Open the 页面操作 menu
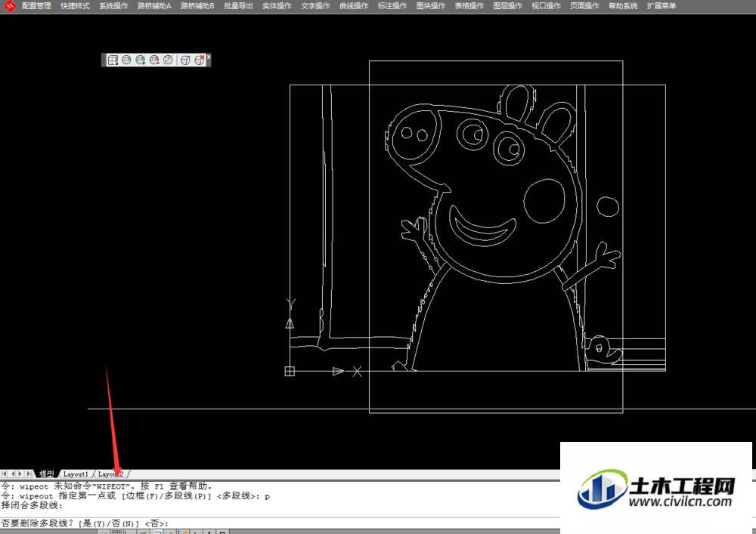The image size is (756, 534). [584, 6]
